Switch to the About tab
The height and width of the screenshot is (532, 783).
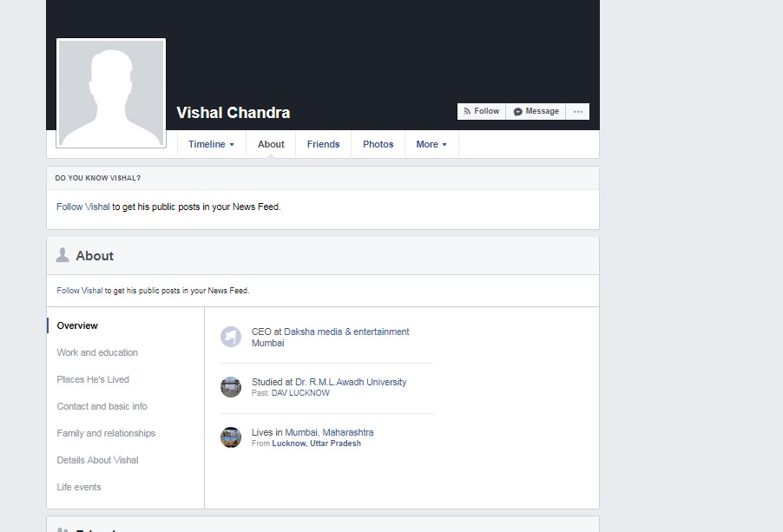(x=271, y=144)
